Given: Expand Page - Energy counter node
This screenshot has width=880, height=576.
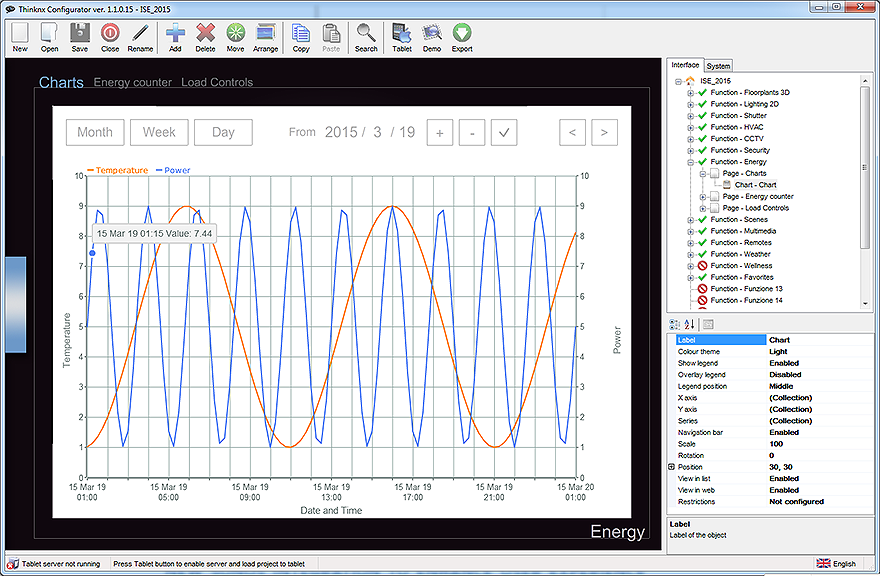Looking at the screenshot, I should tap(702, 196).
